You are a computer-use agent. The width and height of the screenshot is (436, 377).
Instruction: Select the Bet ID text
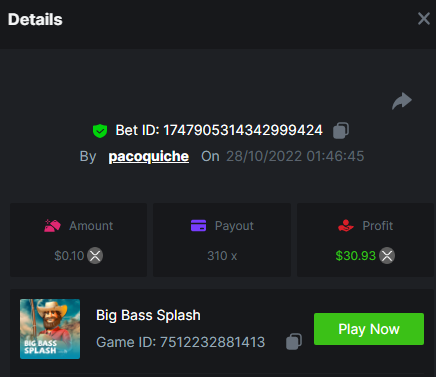pyautogui.click(x=219, y=130)
